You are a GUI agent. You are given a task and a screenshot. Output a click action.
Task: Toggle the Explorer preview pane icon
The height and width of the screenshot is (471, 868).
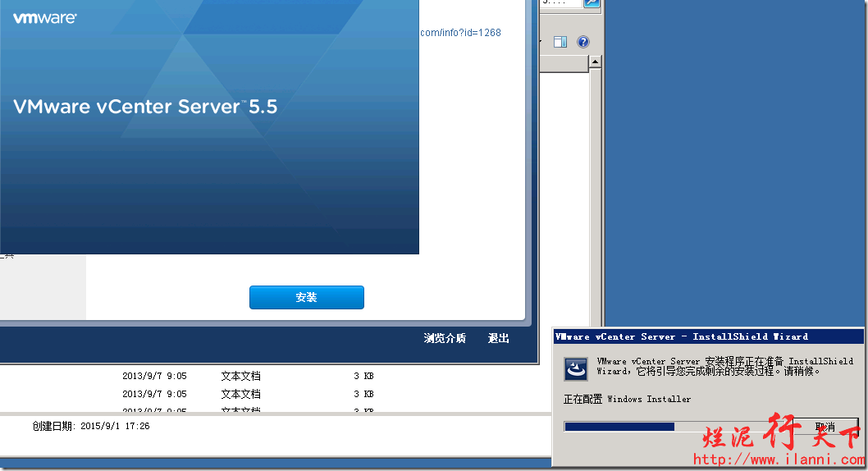[x=560, y=42]
